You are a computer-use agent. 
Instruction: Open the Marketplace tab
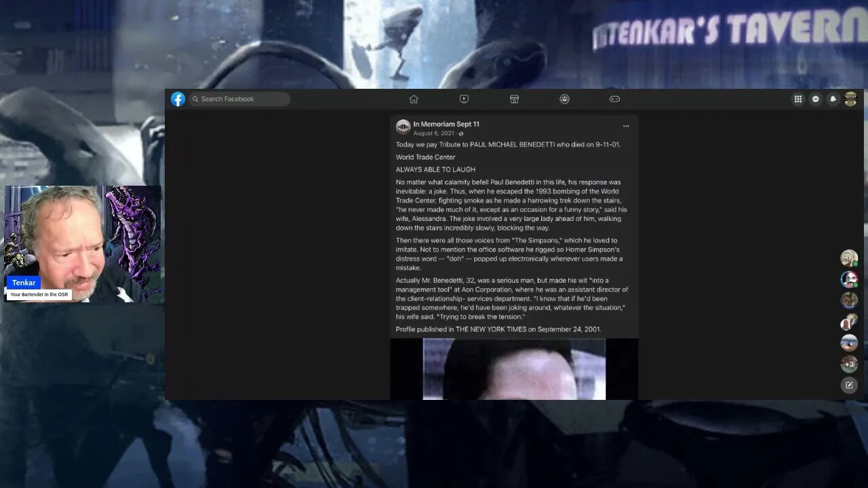514,99
